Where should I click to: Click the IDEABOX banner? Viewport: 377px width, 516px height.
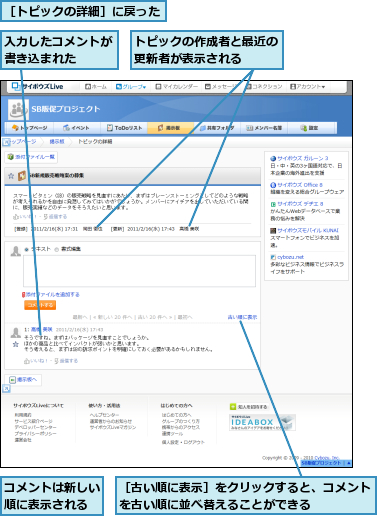coord(262,423)
